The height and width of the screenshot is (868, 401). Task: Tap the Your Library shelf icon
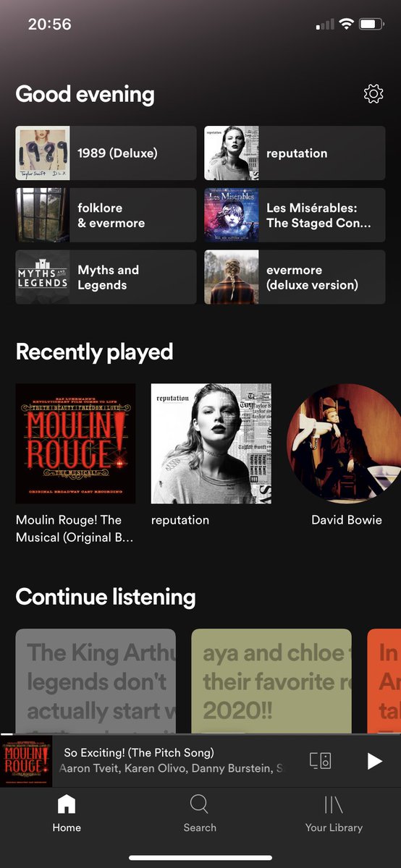point(334,804)
